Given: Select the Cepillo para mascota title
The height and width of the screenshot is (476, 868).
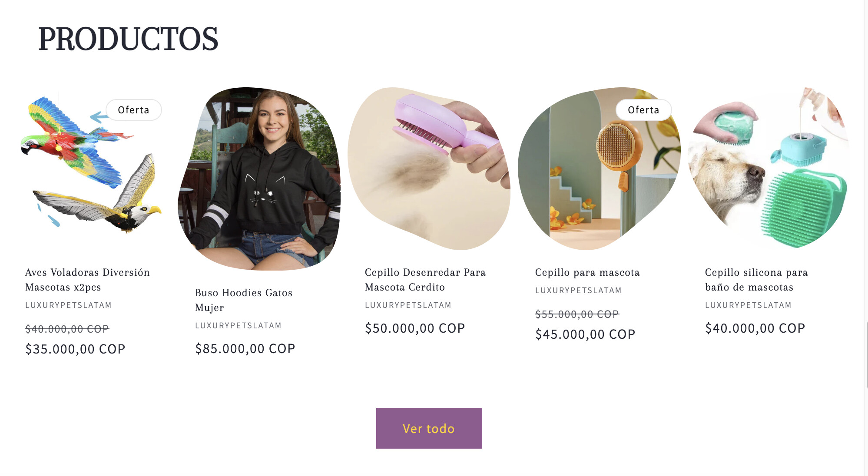Looking at the screenshot, I should pyautogui.click(x=587, y=272).
